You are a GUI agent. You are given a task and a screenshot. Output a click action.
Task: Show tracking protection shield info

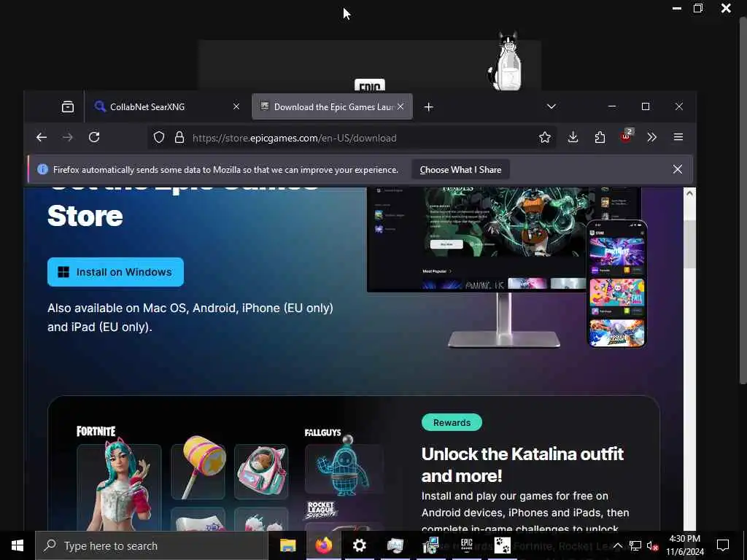click(x=159, y=138)
